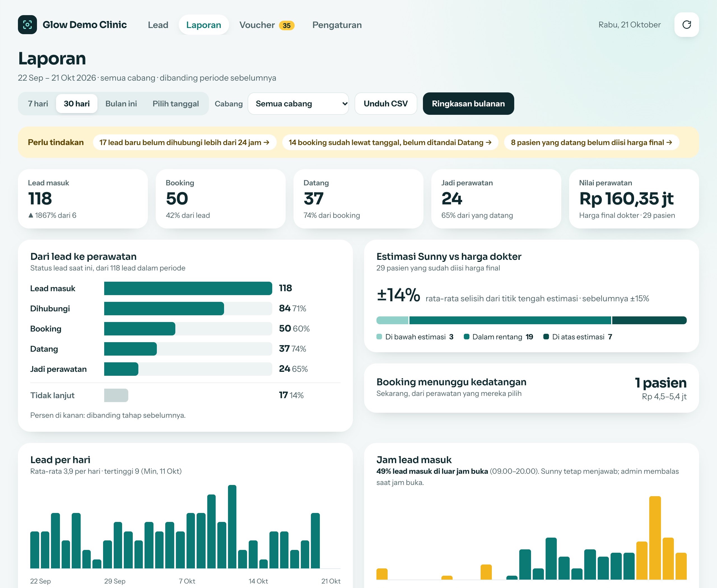The image size is (717, 588).
Task: Click the Booking menunggu kedatangan card
Action: tap(531, 388)
